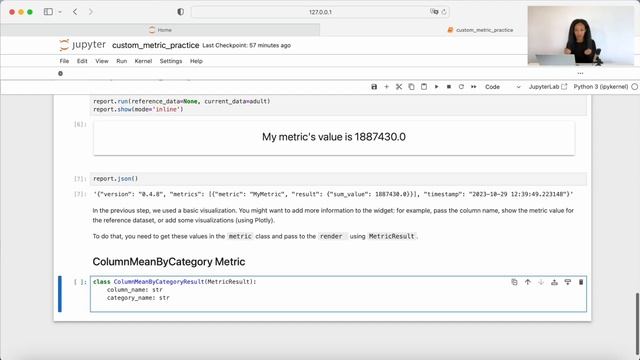Insert a new cell below with plus icon
Screen dimensions: 640x360
(x=387, y=87)
